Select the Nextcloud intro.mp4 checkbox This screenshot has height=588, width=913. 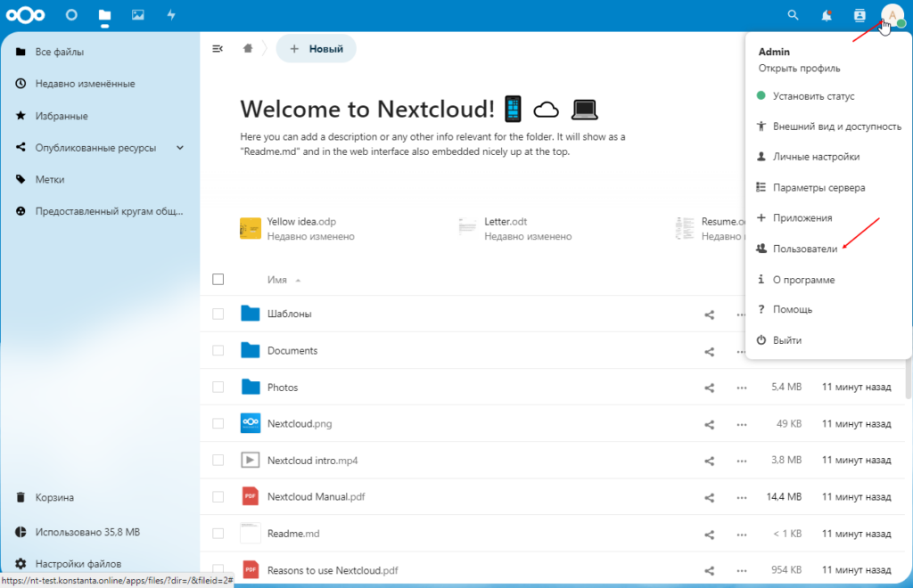coord(218,460)
